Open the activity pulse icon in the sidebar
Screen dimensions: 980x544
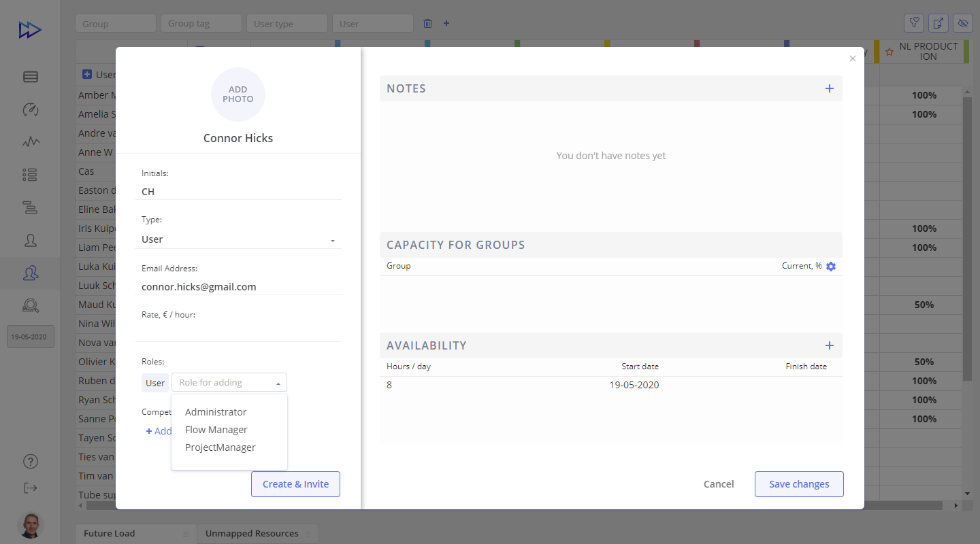[x=30, y=142]
